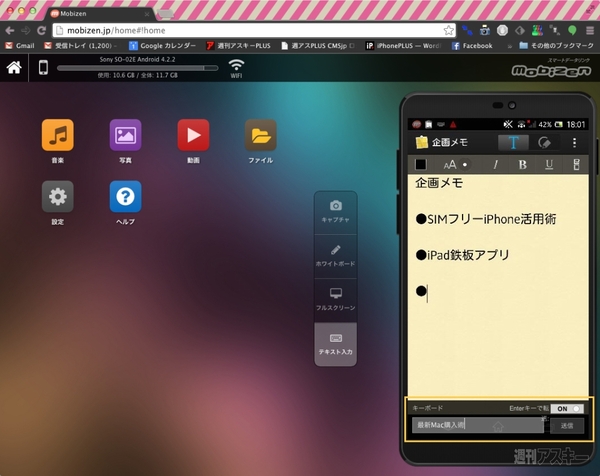Bookmark the page with star icon
Viewport: 600px width, 476px height.
[448, 30]
